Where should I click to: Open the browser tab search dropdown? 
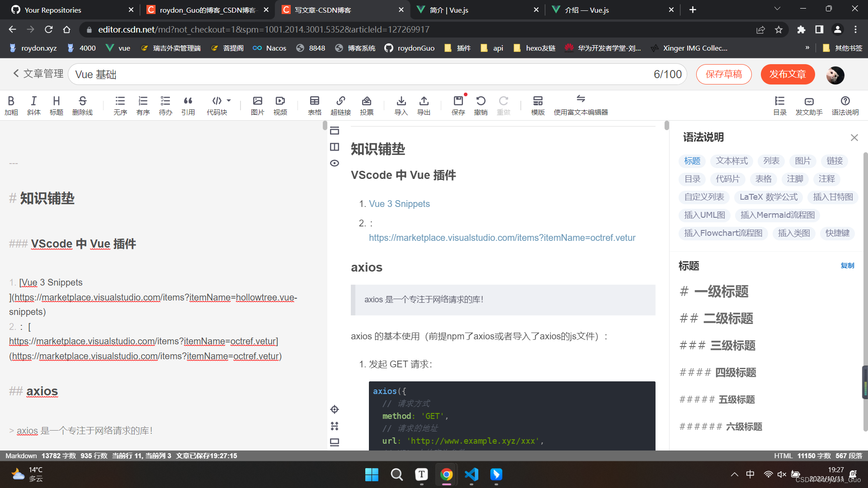[x=777, y=9]
